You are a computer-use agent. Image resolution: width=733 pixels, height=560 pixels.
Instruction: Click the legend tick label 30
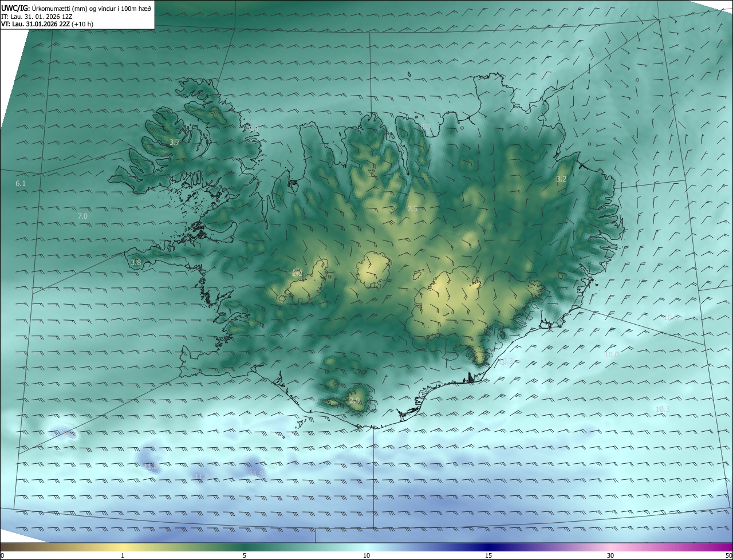point(610,555)
